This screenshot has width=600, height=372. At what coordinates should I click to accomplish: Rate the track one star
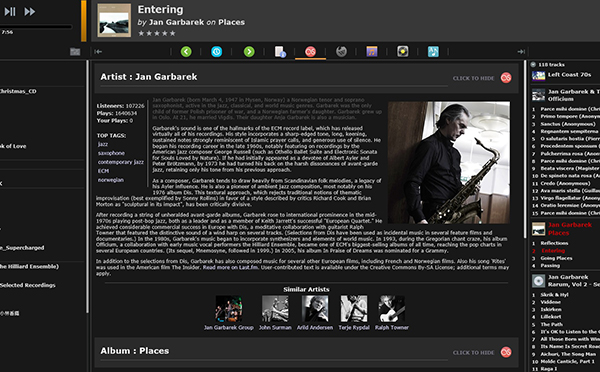click(x=141, y=33)
